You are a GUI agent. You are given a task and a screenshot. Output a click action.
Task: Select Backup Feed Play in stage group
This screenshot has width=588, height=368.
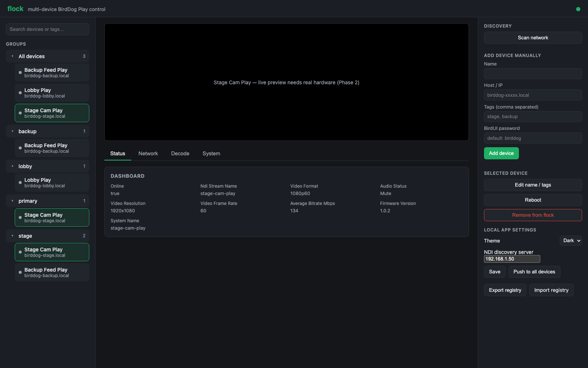tap(52, 272)
